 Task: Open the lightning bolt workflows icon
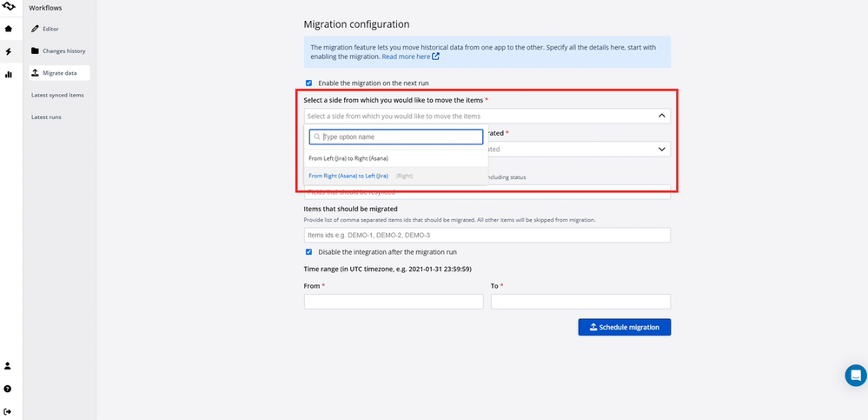tap(9, 51)
